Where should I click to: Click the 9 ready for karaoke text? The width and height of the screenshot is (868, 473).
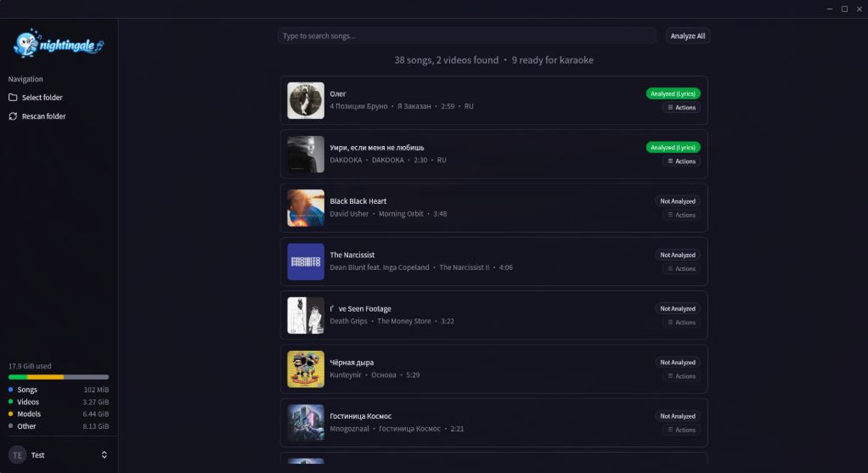pyautogui.click(x=552, y=59)
